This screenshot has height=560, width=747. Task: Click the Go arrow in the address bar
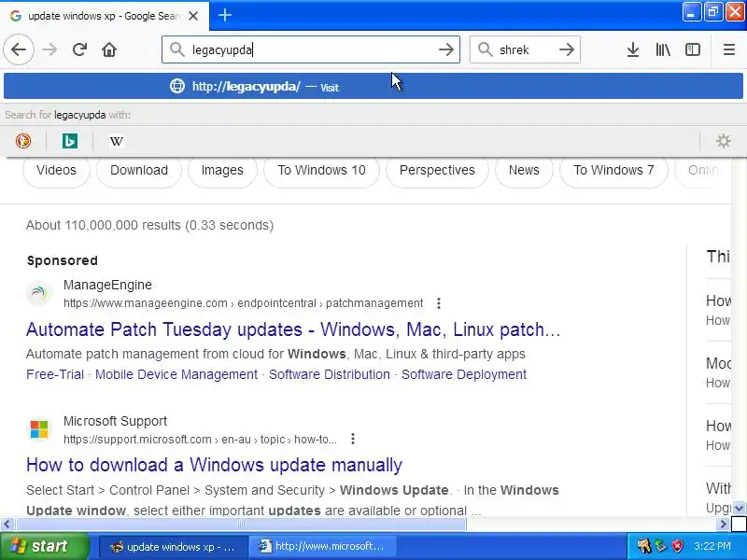click(x=446, y=49)
